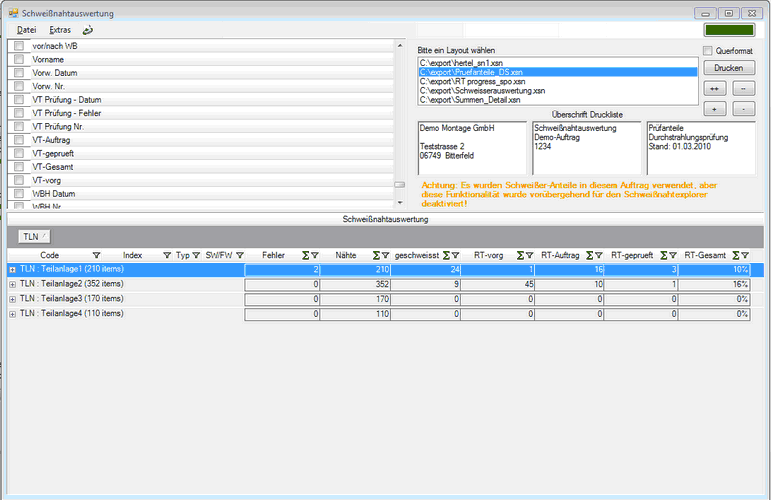Viewport: 771px width, 500px height.
Task: Open filter icon of Nähte column
Action: tap(384, 256)
